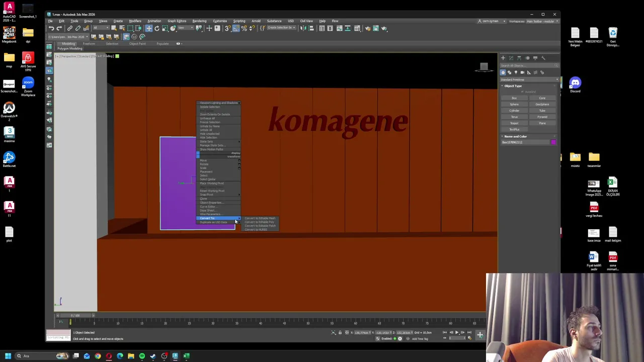This screenshot has width=644, height=362.
Task: Expand the Viewport Lighting and Shadows submenu
Action: tap(218, 103)
